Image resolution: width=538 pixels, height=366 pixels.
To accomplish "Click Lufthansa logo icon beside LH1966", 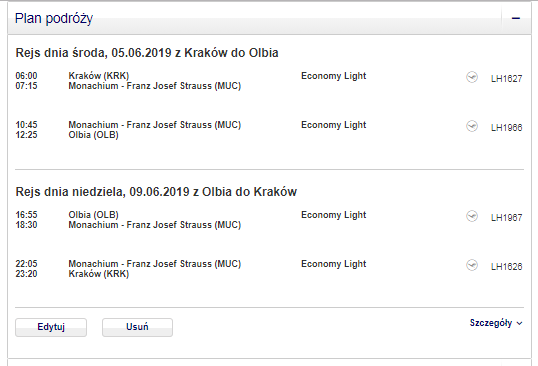I will coord(472,126).
